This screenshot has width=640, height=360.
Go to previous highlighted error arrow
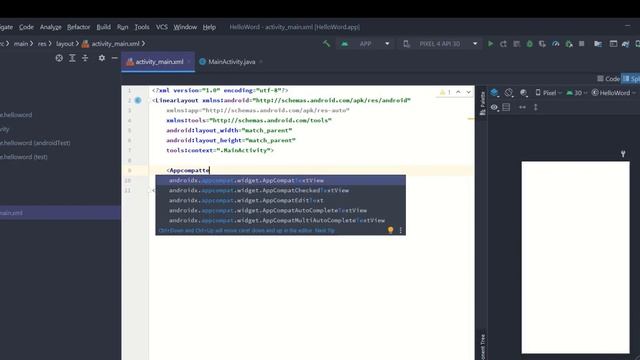[458, 92]
